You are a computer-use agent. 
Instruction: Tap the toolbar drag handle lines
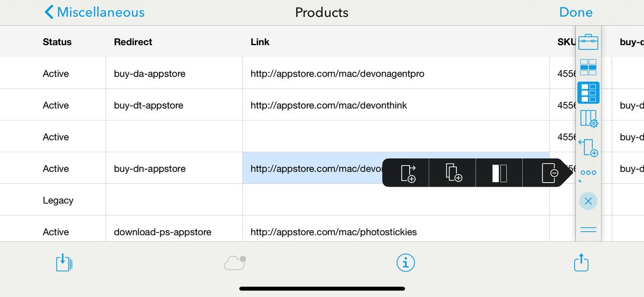[x=588, y=230]
